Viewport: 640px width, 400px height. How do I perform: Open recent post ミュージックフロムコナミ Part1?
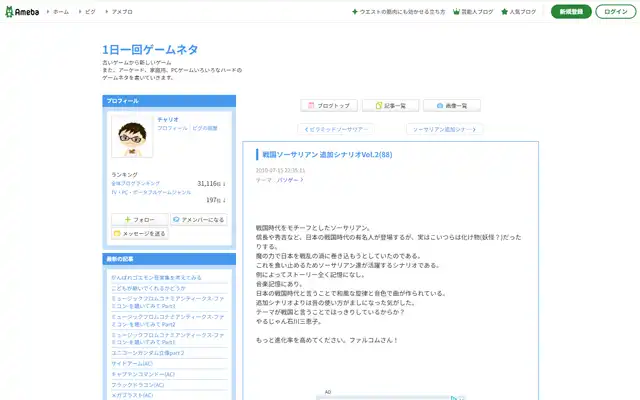coord(168,339)
